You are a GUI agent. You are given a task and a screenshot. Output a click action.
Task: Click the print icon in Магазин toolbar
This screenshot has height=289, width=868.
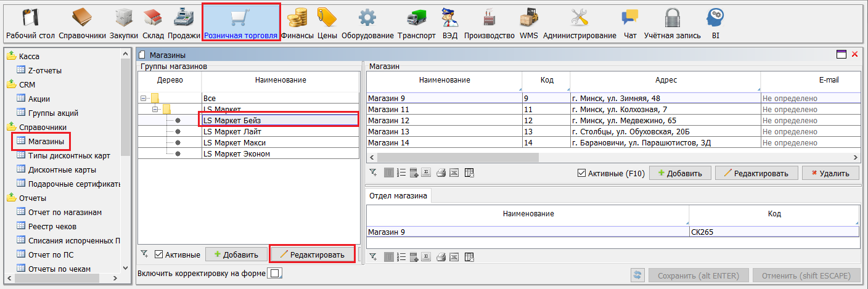click(441, 173)
